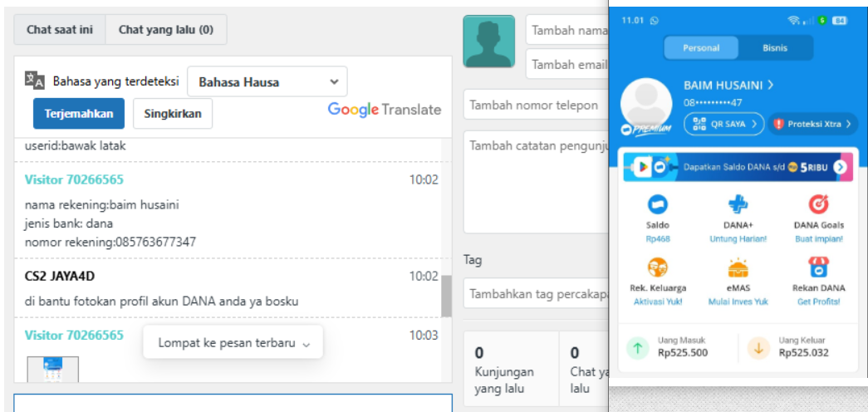Click the 0 Kunjungan yang lalu stat
The width and height of the screenshot is (868, 412).
point(510,369)
